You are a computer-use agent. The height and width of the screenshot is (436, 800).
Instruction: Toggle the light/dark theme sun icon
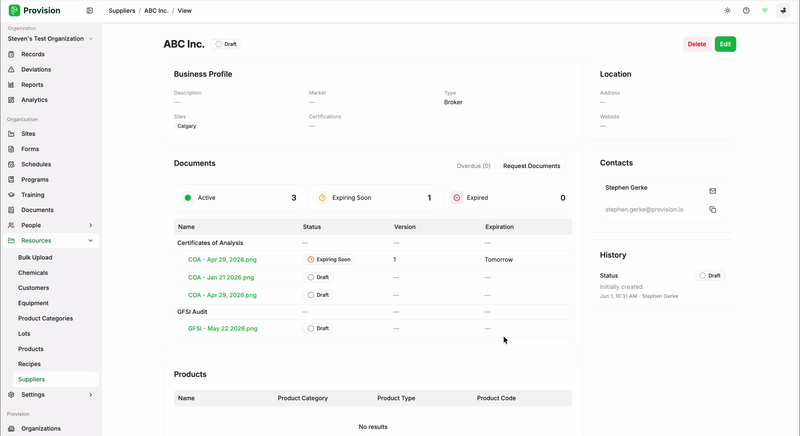click(728, 11)
